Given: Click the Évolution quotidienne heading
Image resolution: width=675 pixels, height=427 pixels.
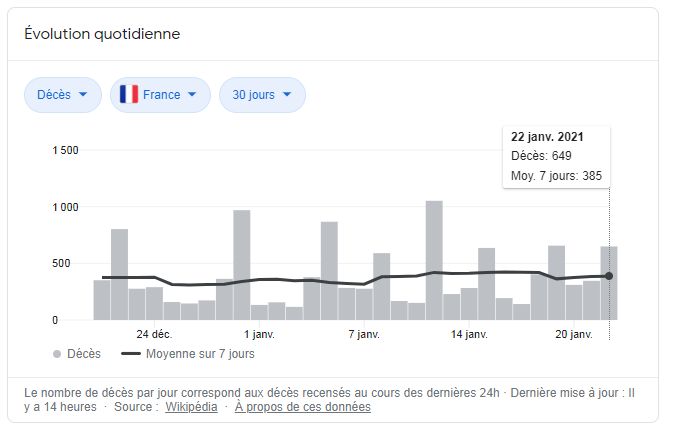Looking at the screenshot, I should [102, 34].
